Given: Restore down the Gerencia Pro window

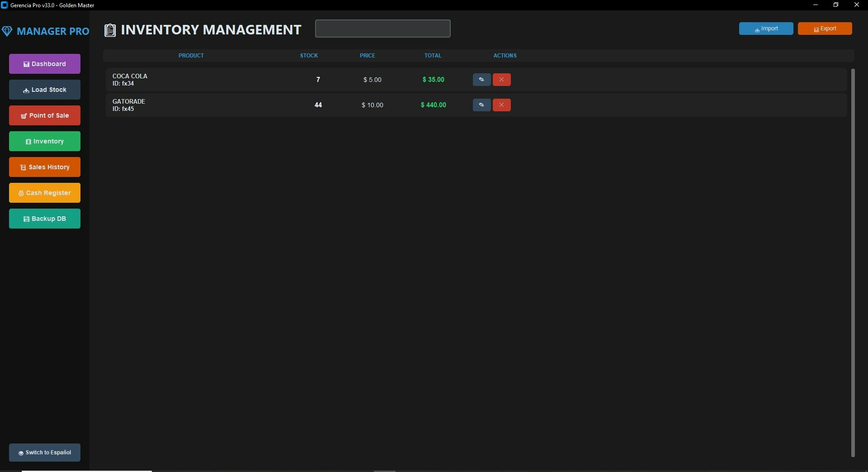Looking at the screenshot, I should pos(836,5).
